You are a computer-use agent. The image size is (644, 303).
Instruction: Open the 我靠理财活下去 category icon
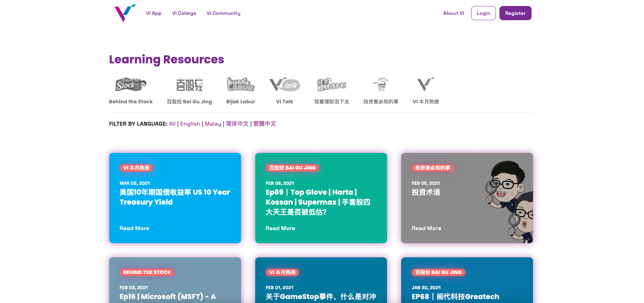pos(331,85)
